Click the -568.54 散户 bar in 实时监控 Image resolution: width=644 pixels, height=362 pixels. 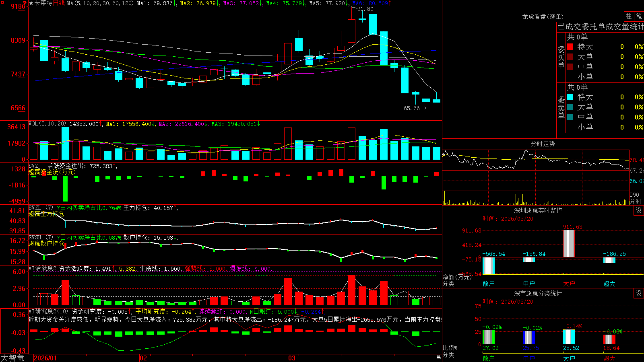[x=489, y=265]
